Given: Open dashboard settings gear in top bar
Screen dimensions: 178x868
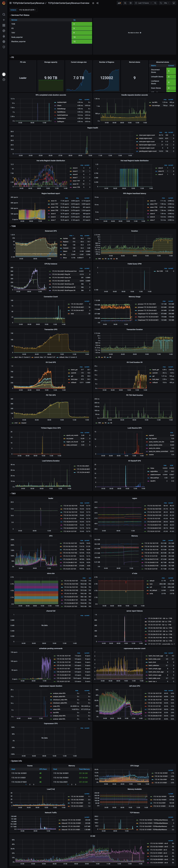Looking at the screenshot, I should click(x=130, y=3).
